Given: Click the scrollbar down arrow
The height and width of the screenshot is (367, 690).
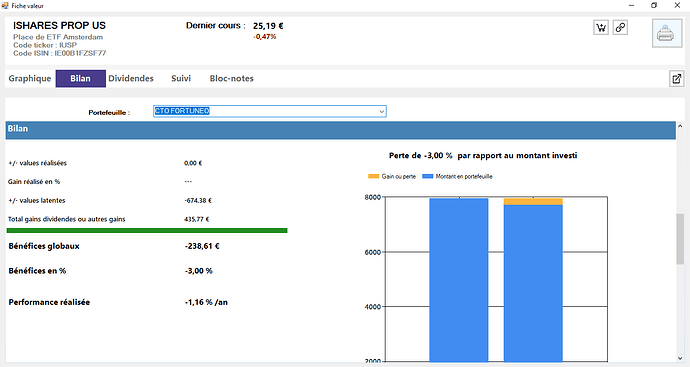Looking at the screenshot, I should tap(680, 358).
